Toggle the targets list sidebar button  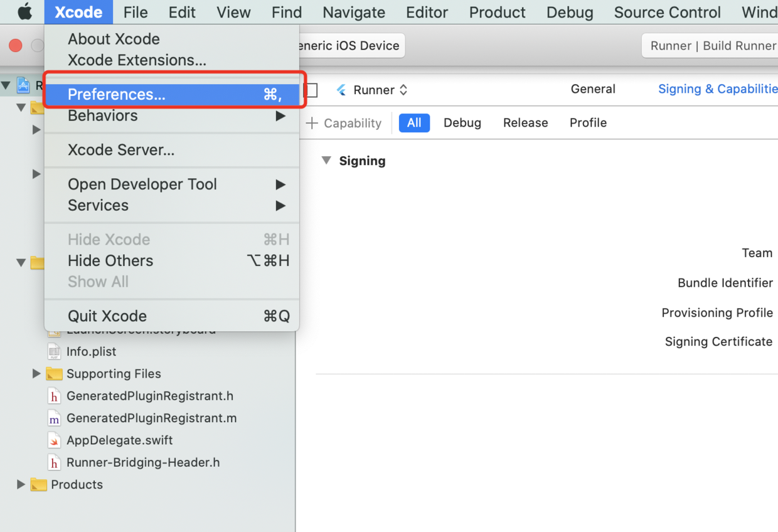coord(311,90)
